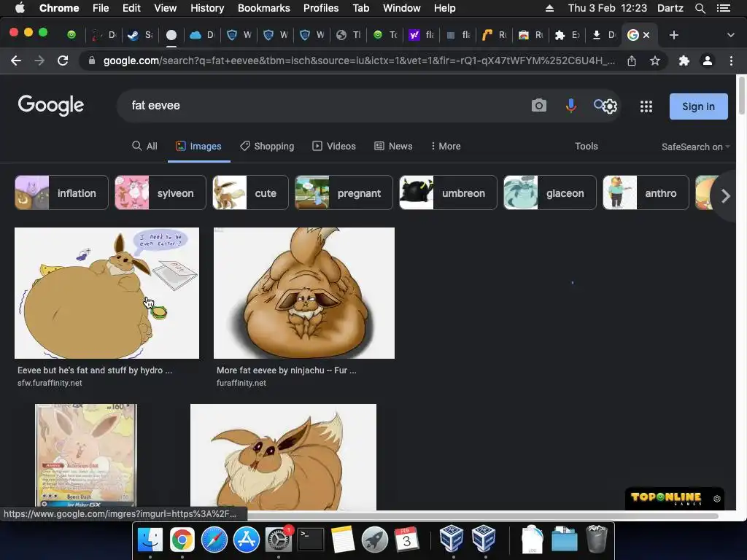Click the address bar URL

pos(358,61)
